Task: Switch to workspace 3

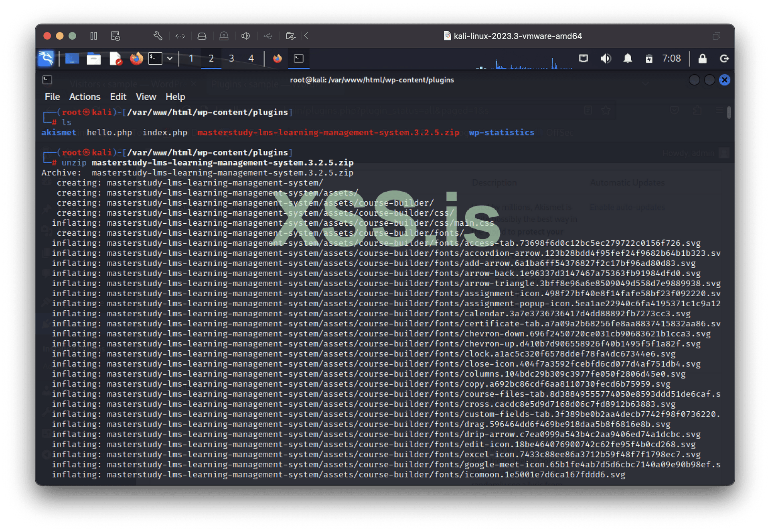Action: [x=231, y=59]
